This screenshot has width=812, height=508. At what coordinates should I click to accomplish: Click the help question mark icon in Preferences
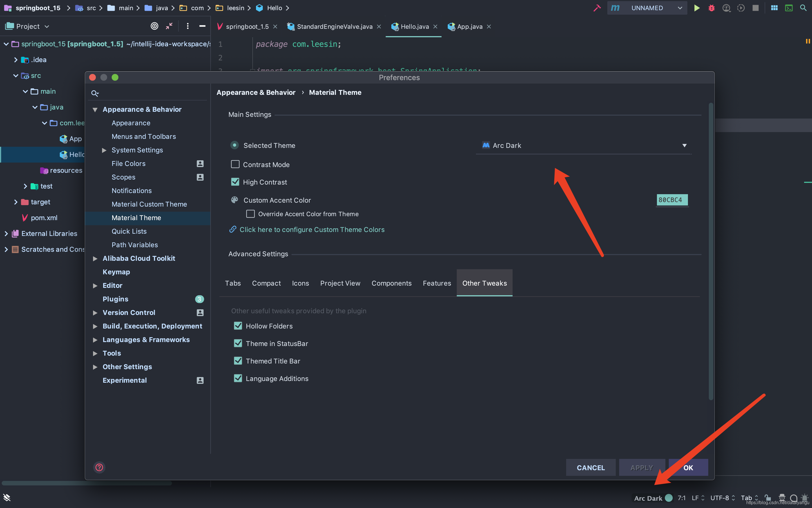(99, 467)
